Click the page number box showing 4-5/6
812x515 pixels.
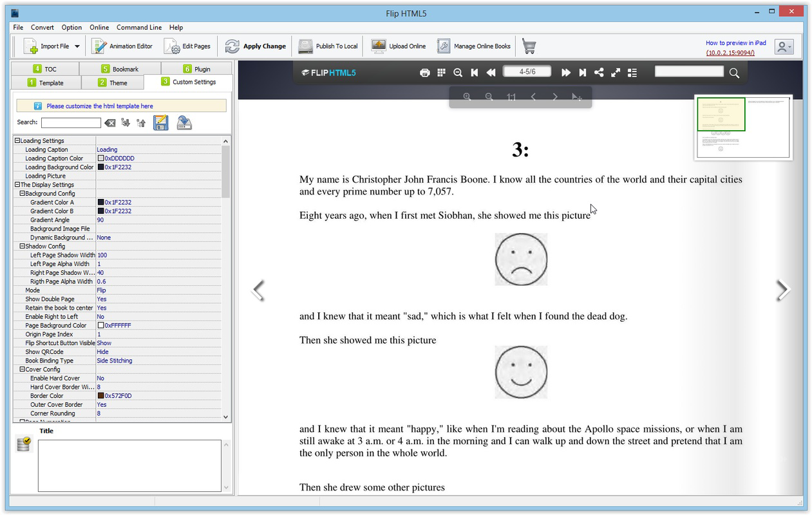point(527,71)
